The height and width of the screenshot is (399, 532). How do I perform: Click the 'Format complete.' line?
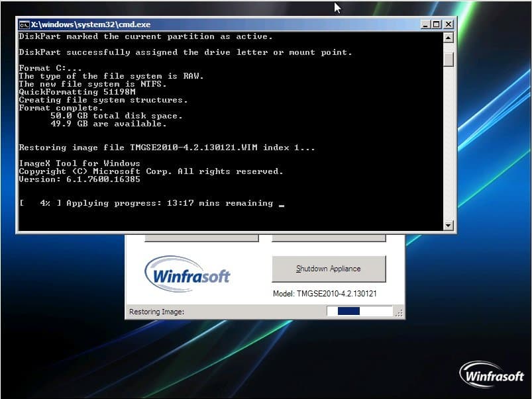point(61,108)
